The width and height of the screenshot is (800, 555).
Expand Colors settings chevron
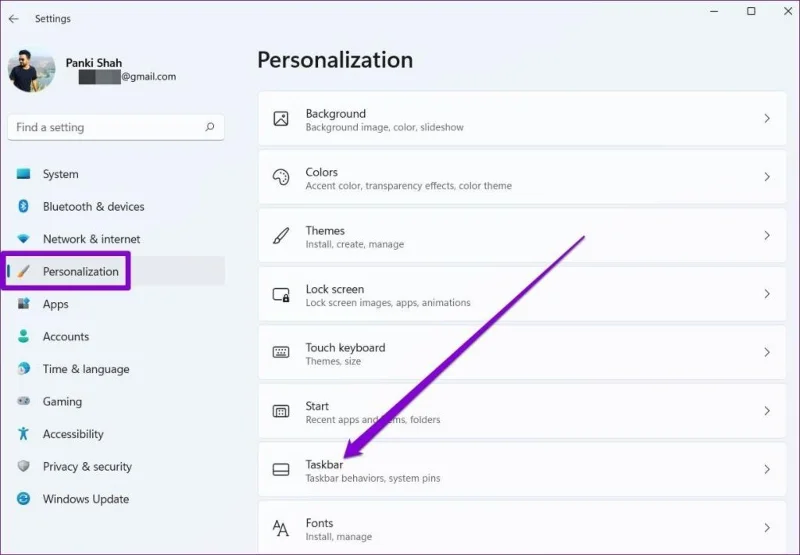(767, 177)
